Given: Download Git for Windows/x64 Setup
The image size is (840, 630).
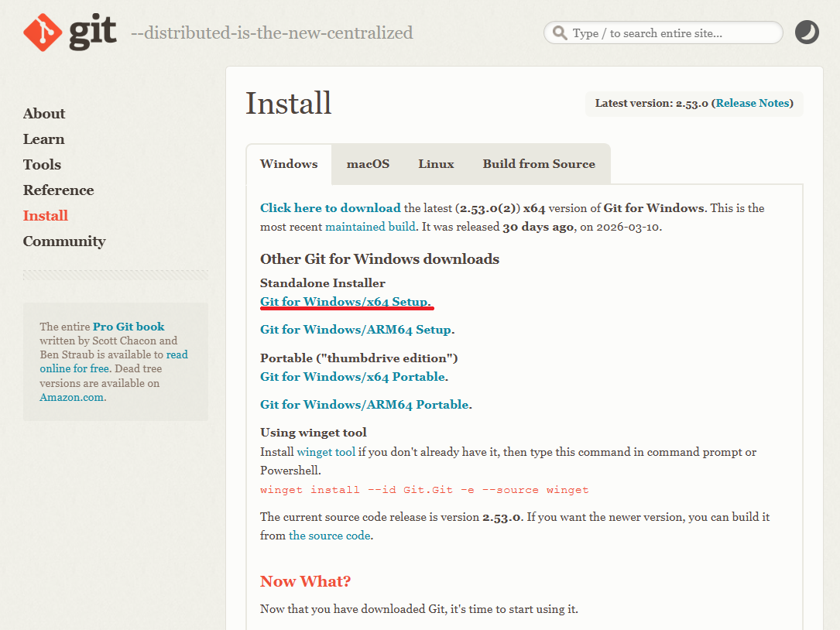Looking at the screenshot, I should 345,302.
